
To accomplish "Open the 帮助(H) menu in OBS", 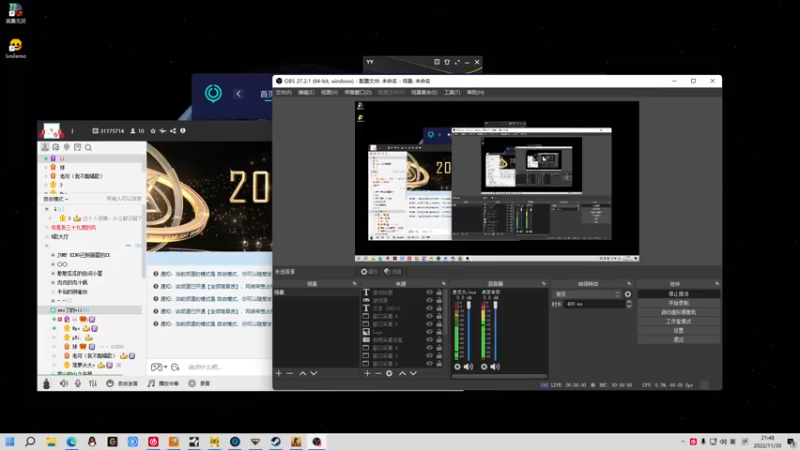I will (x=475, y=92).
